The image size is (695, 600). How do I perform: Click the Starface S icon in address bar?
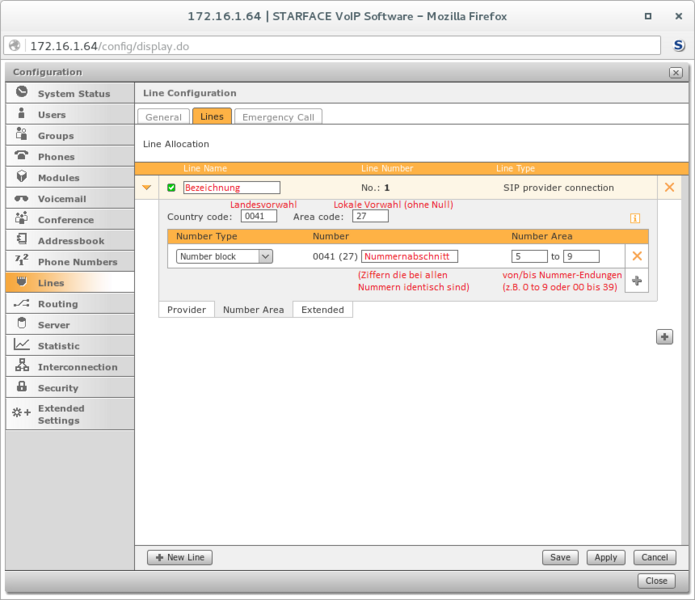pos(679,45)
